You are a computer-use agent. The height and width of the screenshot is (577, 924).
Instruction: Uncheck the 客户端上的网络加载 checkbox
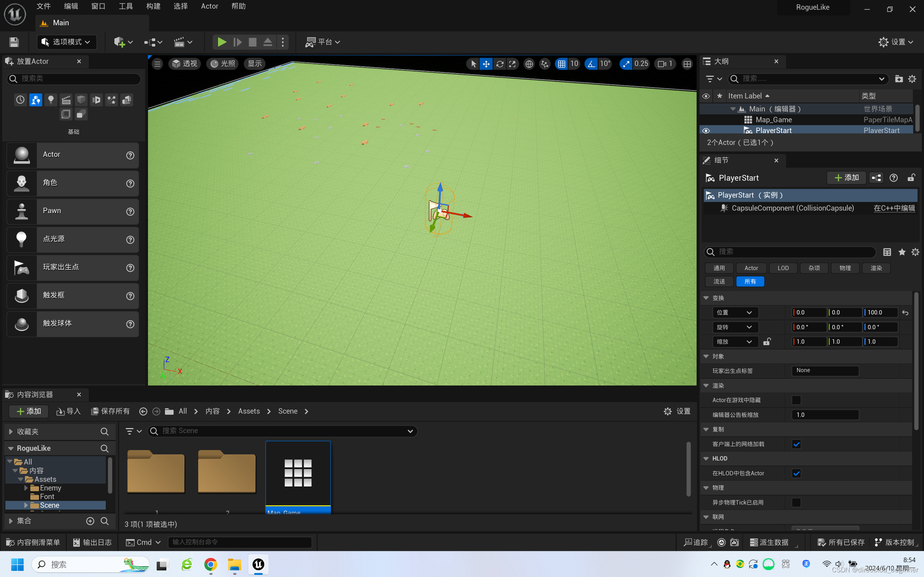click(796, 444)
